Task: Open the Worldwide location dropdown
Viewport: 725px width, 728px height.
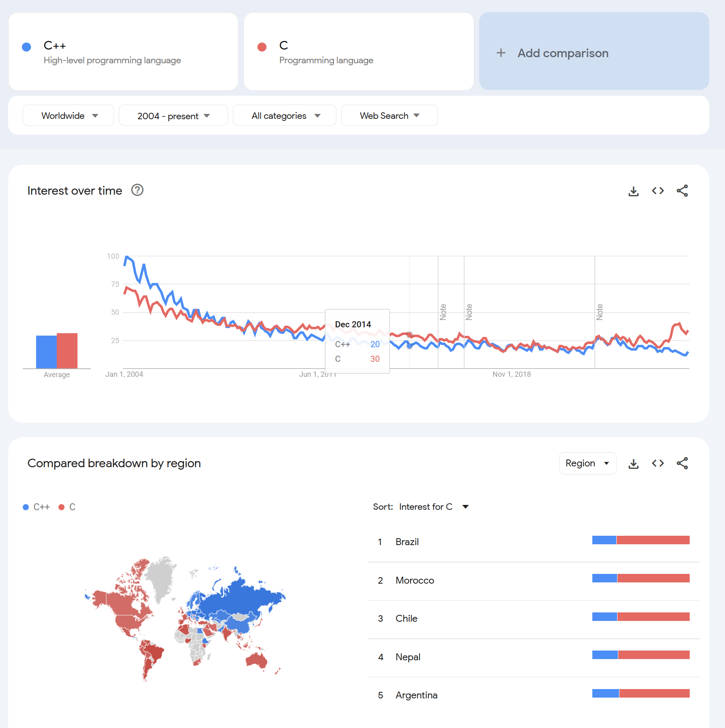Action: [68, 116]
